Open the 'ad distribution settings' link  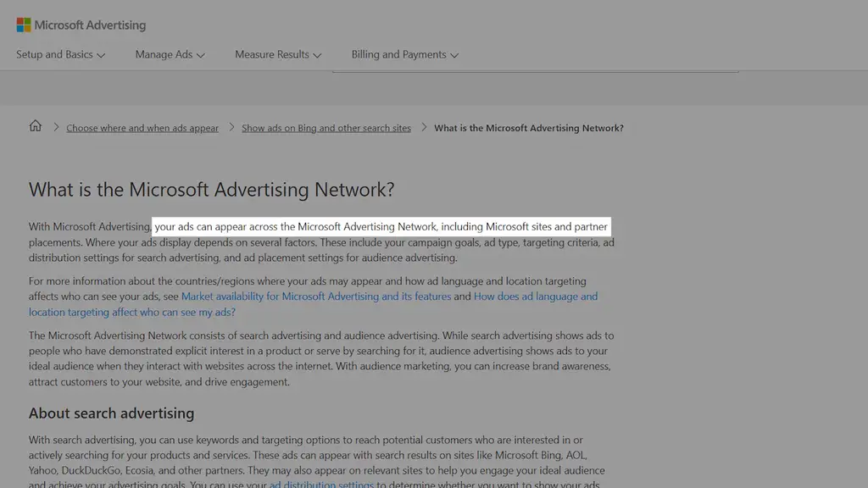tap(321, 484)
